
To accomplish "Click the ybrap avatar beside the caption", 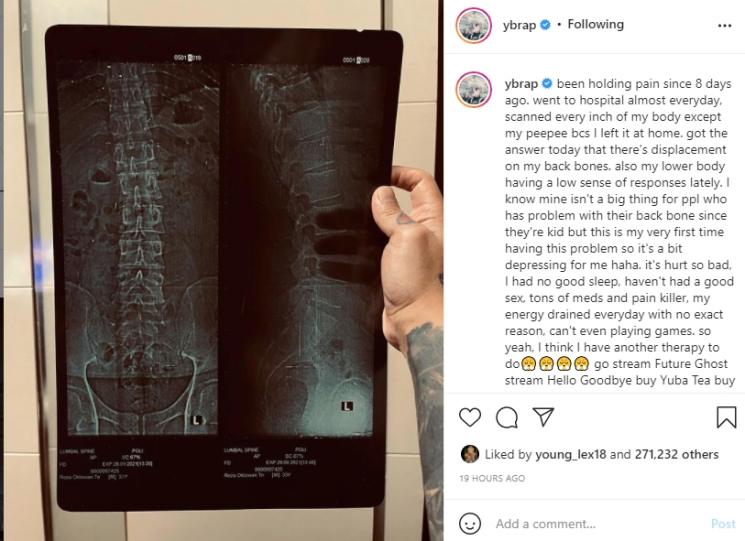I will click(x=474, y=89).
